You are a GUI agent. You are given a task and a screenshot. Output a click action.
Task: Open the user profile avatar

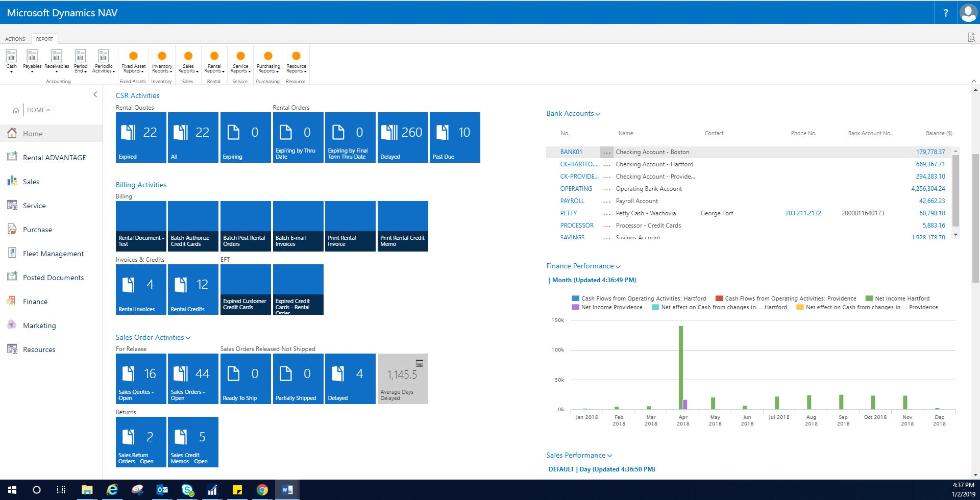coord(968,13)
